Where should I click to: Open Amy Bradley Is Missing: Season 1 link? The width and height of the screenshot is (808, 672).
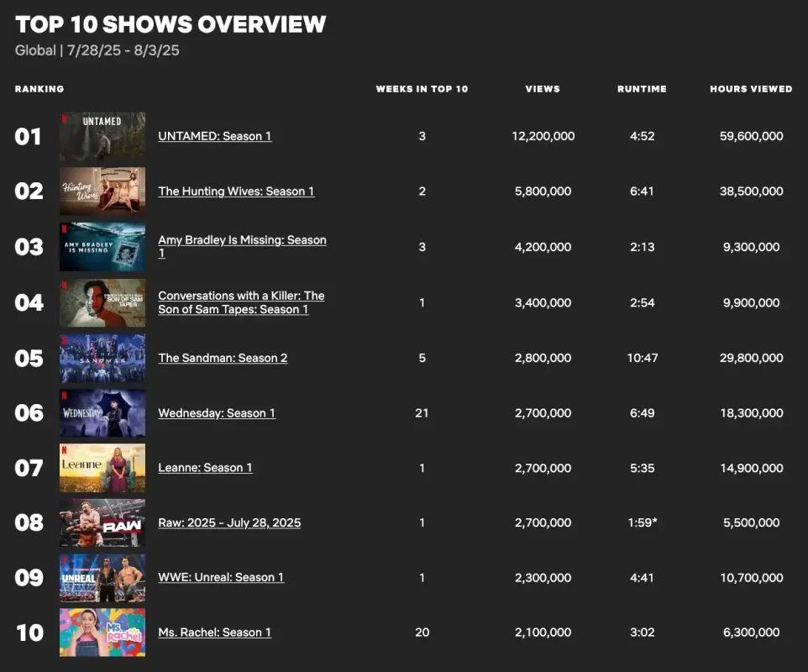click(242, 246)
